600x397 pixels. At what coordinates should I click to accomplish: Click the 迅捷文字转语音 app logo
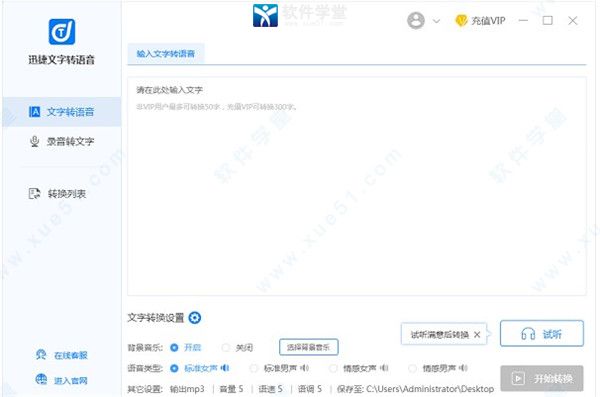(62, 32)
